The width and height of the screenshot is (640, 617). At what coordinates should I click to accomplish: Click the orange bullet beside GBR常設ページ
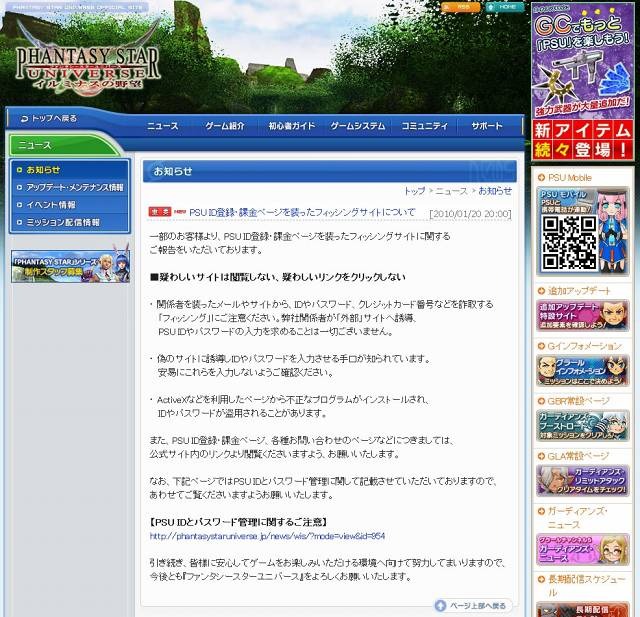click(542, 401)
